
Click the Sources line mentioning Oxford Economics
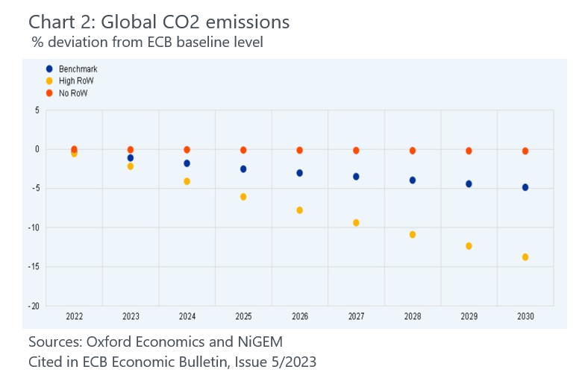pyautogui.click(x=155, y=342)
